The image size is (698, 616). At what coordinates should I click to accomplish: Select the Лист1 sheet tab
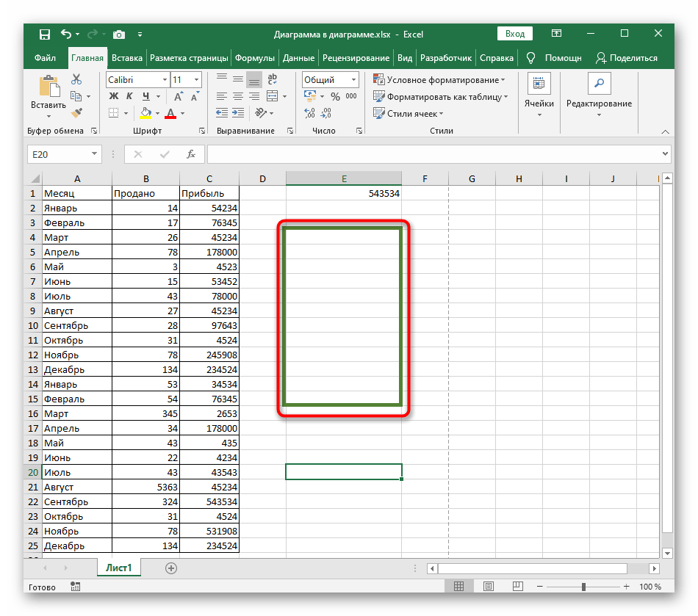[x=119, y=568]
